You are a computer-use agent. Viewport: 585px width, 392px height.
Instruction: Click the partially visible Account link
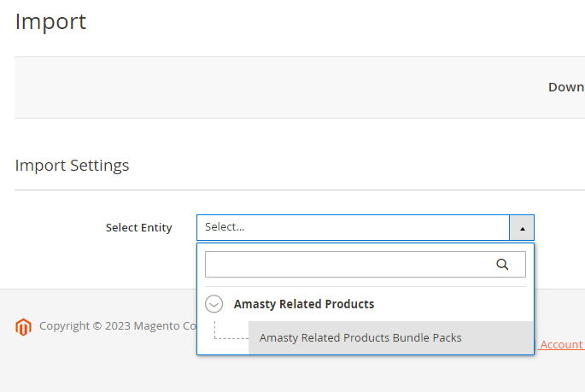click(x=561, y=345)
